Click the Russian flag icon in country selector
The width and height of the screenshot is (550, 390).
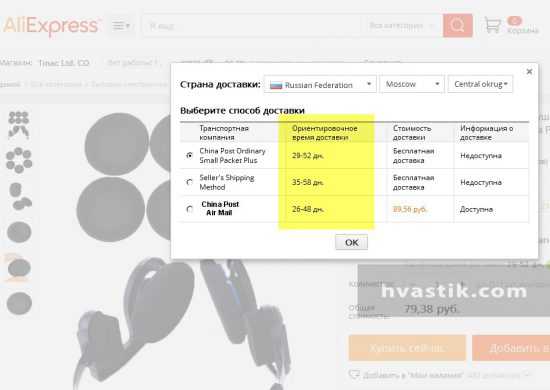coord(276,85)
